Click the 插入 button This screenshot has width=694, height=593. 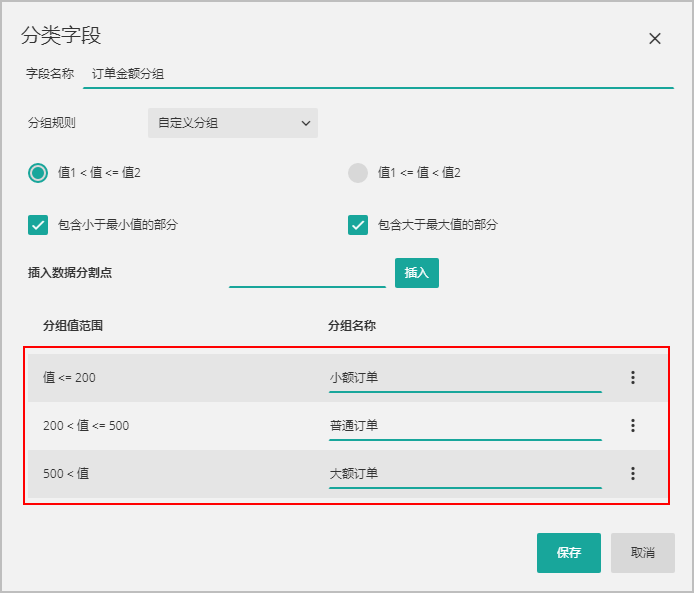tap(416, 273)
